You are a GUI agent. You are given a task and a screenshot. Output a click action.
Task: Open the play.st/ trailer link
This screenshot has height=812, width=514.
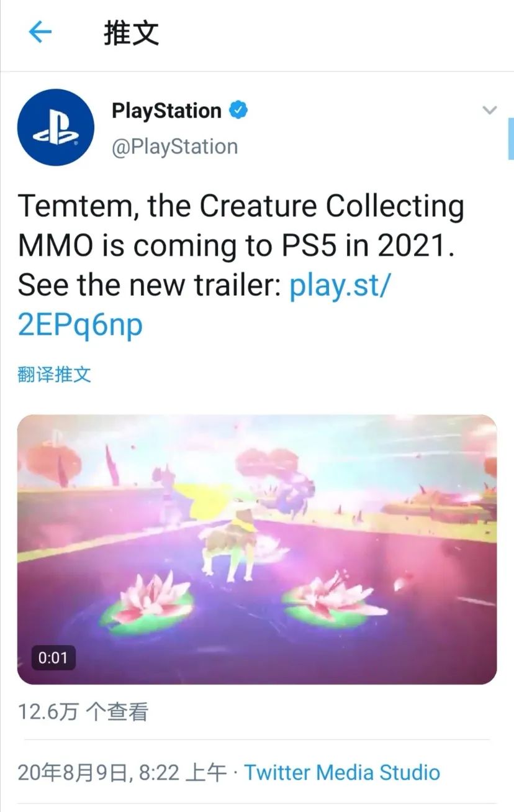[340, 286]
